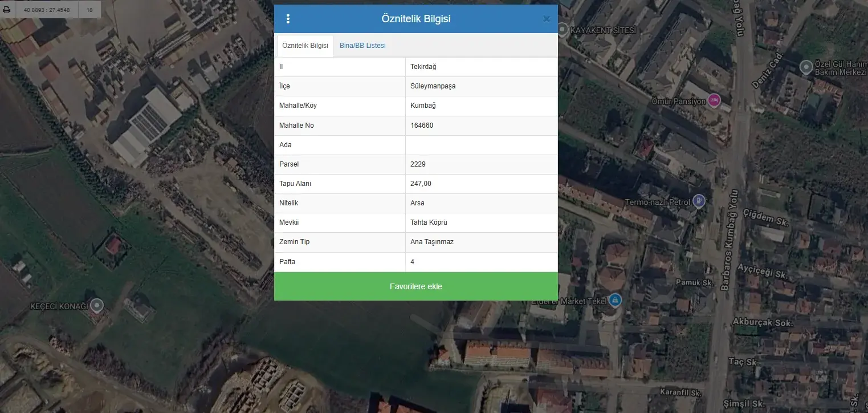Image resolution: width=868 pixels, height=413 pixels.
Task: Click the Kayakent Sitesi map marker
Action: (x=563, y=29)
